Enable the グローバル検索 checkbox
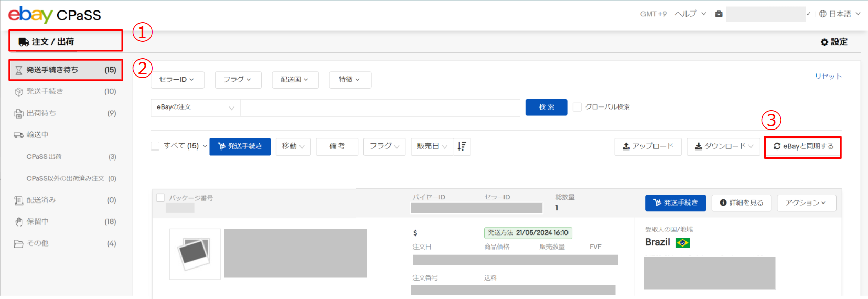This screenshot has height=299, width=868. [x=577, y=107]
